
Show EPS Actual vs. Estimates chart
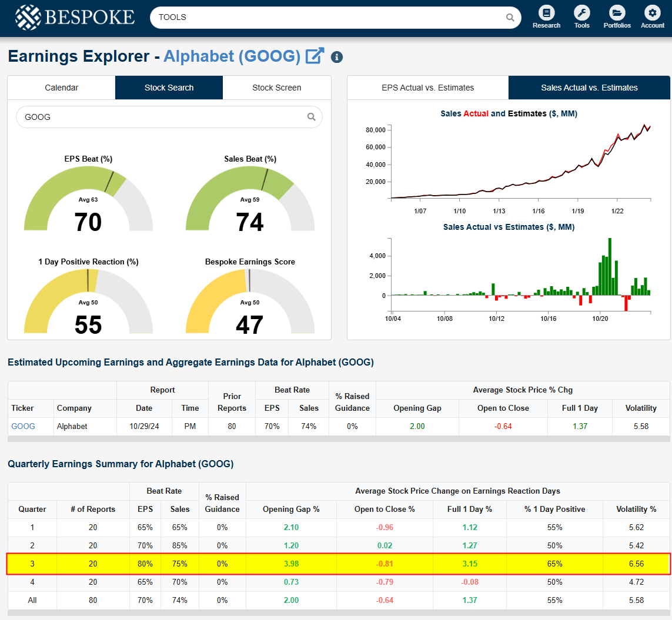(427, 88)
